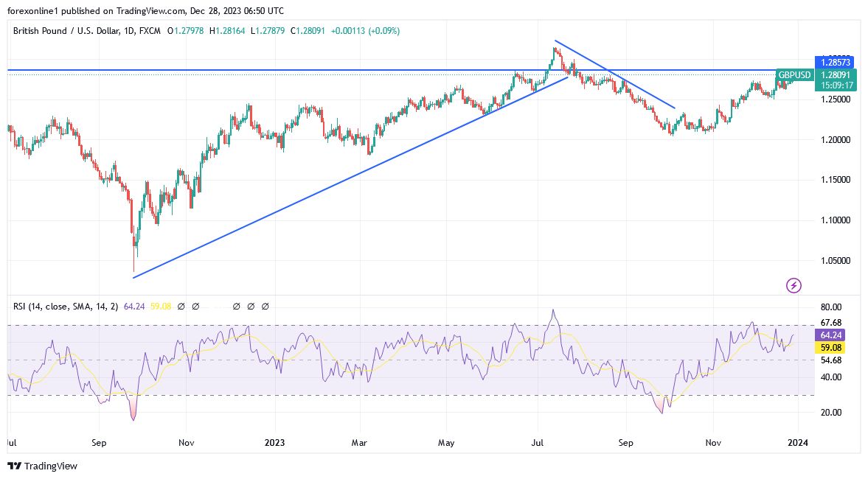868x479 pixels.
Task: Click the 1.25000 value on the price scale
Action: tap(835, 99)
